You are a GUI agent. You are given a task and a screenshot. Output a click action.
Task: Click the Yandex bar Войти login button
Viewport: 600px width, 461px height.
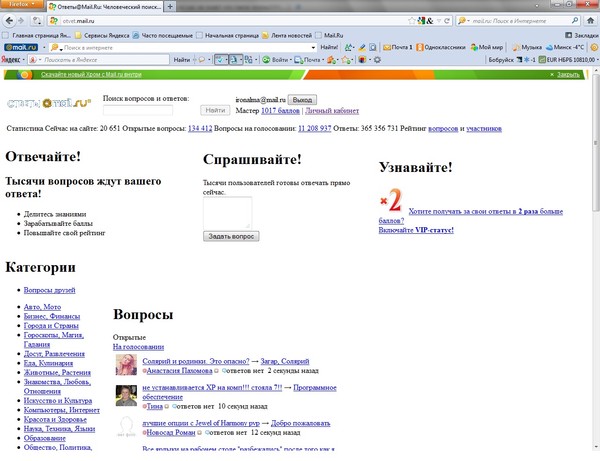click(x=276, y=60)
